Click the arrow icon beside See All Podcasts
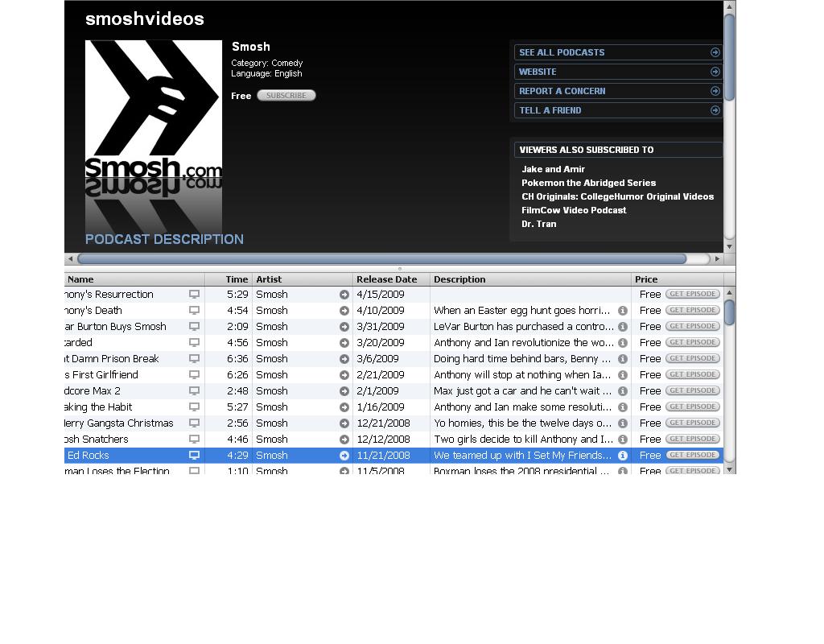This screenshot has width=824, height=644. [715, 52]
